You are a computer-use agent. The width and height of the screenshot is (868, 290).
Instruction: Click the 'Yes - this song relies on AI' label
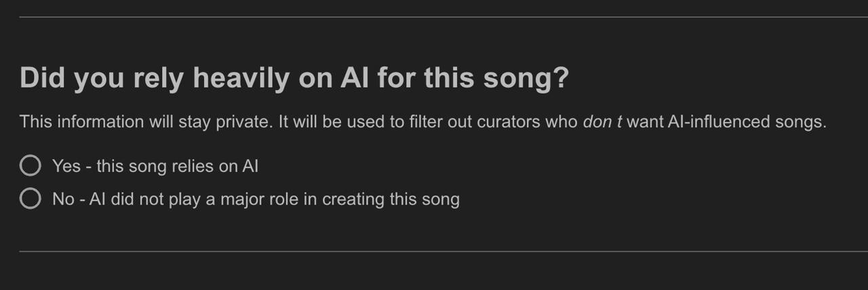155,166
